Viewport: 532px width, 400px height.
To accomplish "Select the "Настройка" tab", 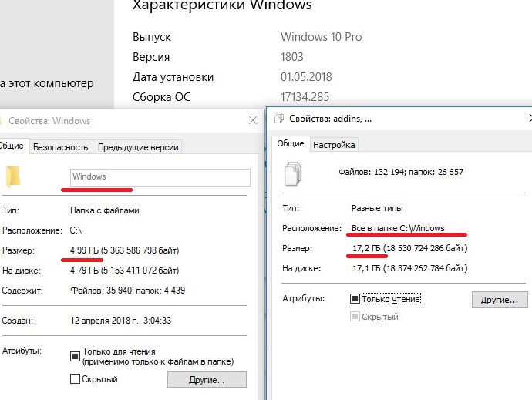I will [335, 144].
